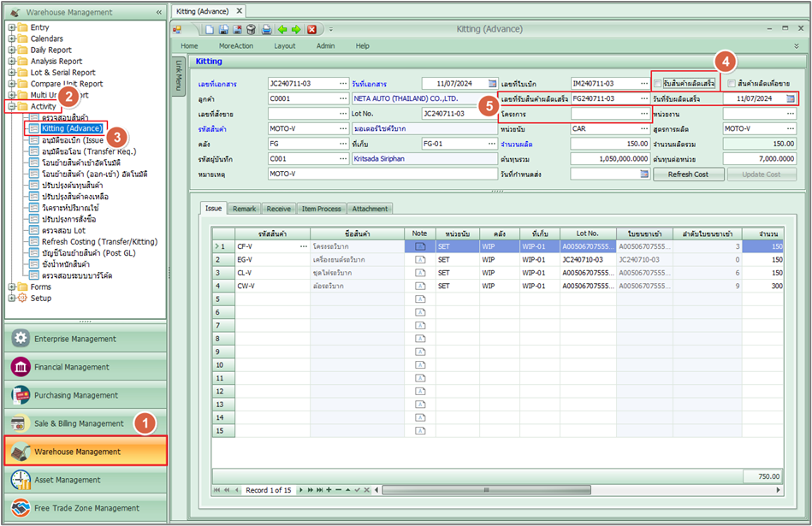Open Note icon for row EG-V
Screen dimensions: 812x526
coord(419,259)
